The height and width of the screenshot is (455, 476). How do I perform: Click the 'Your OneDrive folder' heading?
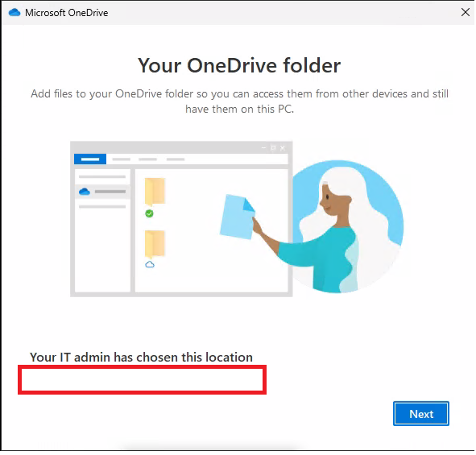(x=239, y=65)
